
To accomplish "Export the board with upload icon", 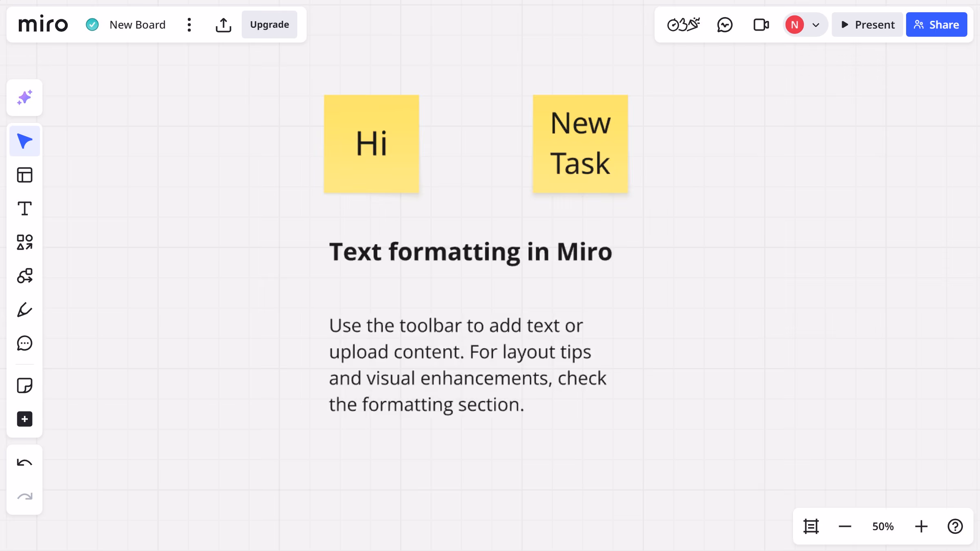I will 223,25.
